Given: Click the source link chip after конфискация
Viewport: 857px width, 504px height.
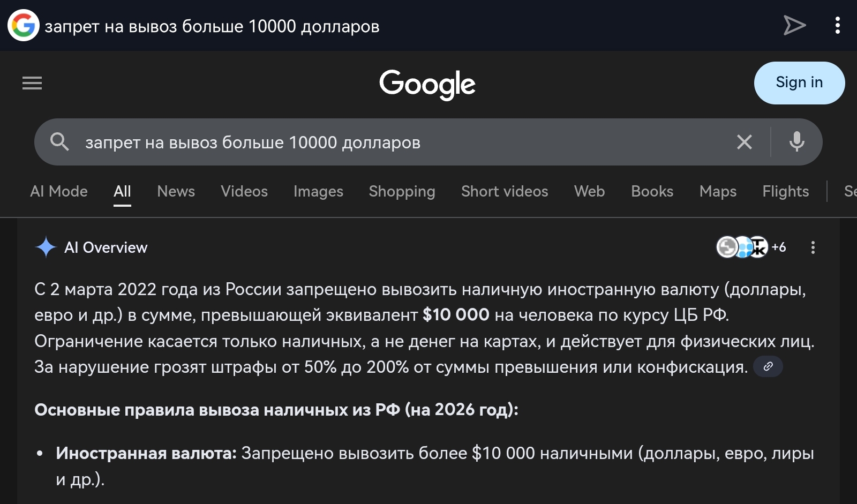Looking at the screenshot, I should 768,366.
